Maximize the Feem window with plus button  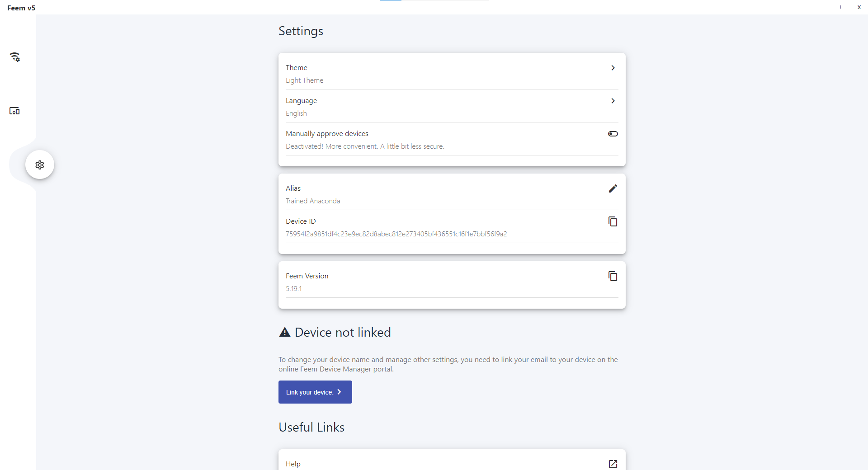840,7
